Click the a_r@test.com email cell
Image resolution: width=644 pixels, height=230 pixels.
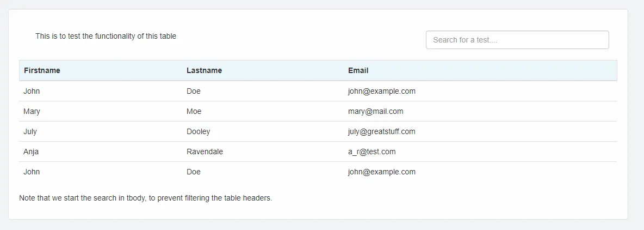(x=371, y=152)
